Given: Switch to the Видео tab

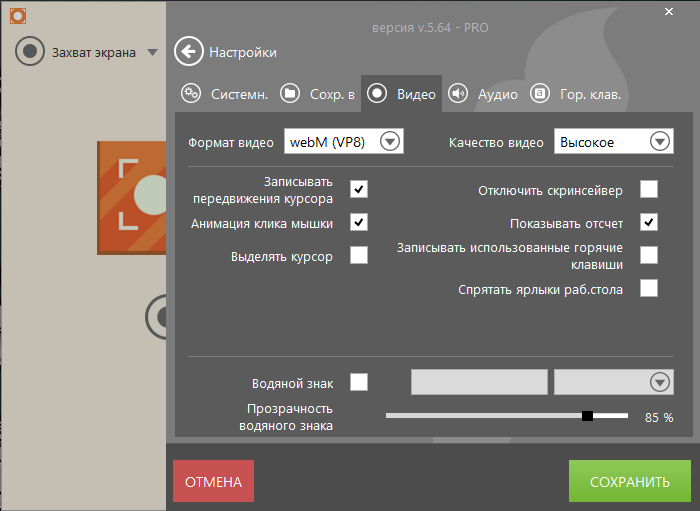Looking at the screenshot, I should pyautogui.click(x=401, y=94).
